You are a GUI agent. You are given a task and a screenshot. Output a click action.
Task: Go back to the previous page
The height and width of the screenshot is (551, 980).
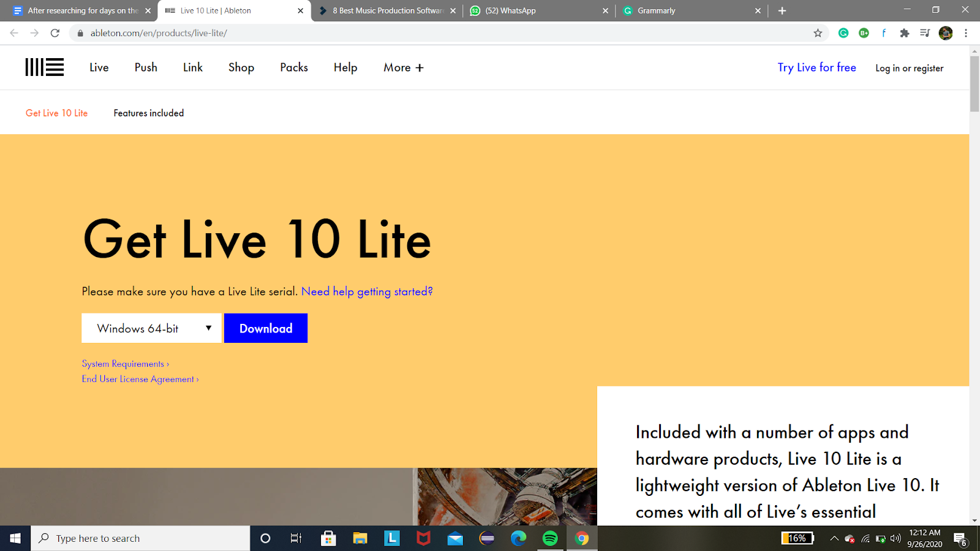tap(14, 33)
